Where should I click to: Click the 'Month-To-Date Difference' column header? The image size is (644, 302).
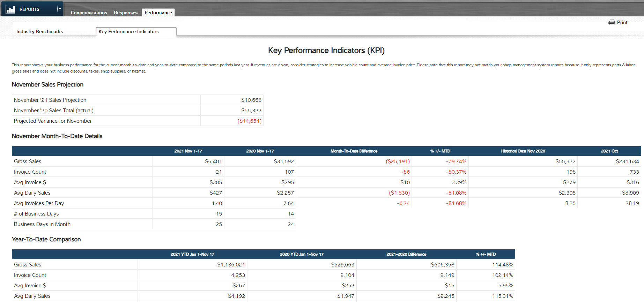[x=354, y=151]
